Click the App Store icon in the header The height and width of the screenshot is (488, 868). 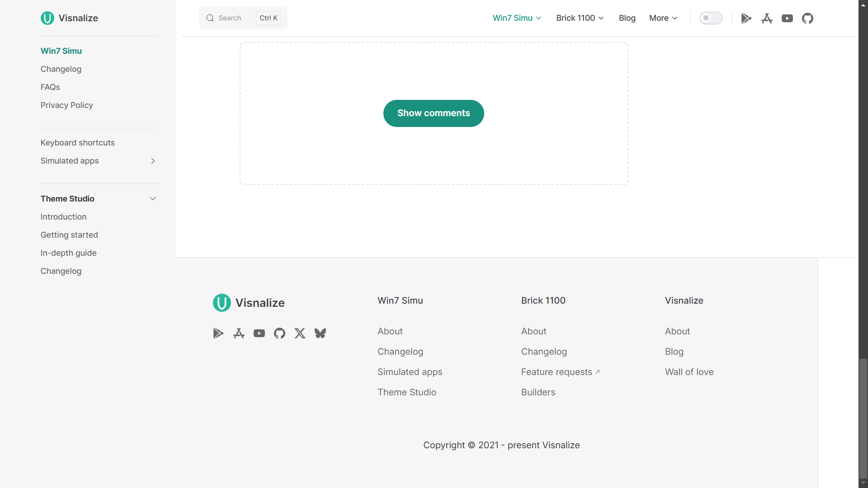pyautogui.click(x=767, y=18)
